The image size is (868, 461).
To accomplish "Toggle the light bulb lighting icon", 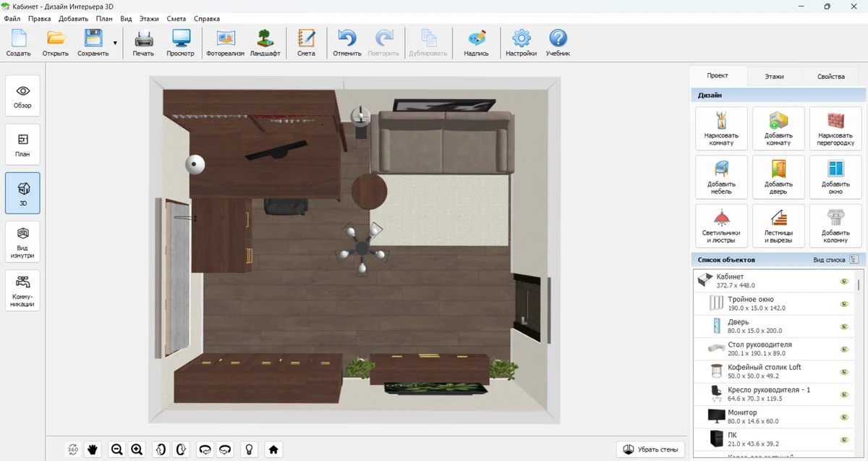I will 249,449.
